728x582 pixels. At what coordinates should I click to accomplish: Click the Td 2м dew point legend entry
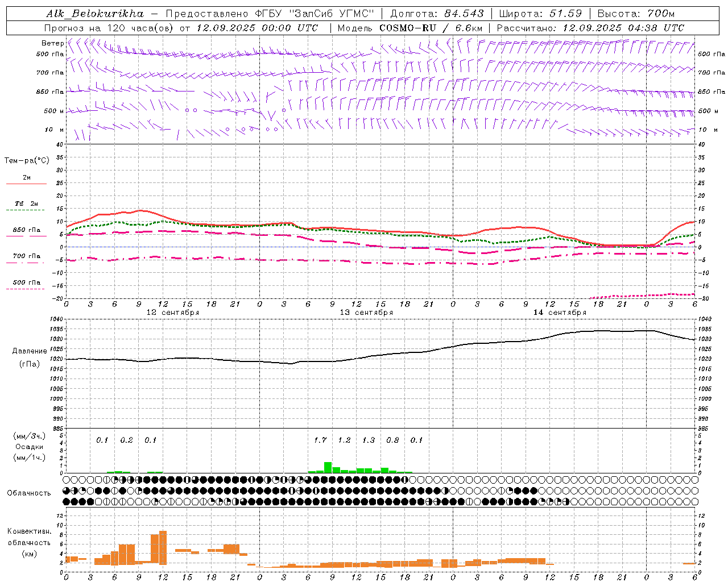[27, 203]
